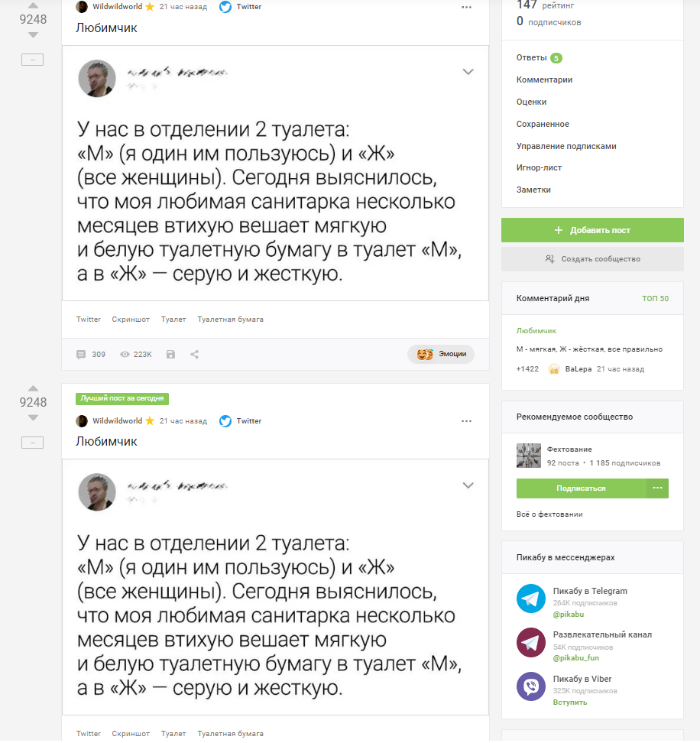
Task: Open more options next to Подписаться button
Action: [657, 488]
